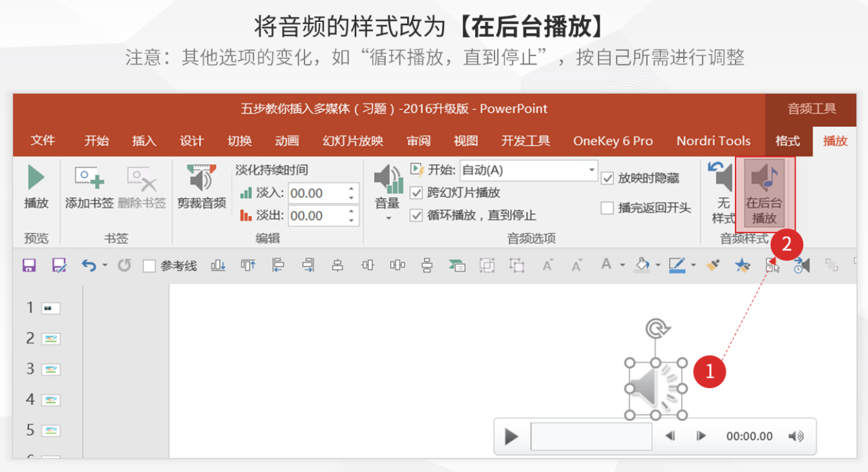Click the Add Bookmark (添加书签) icon
Image resolution: width=868 pixels, height=472 pixels.
(89, 178)
